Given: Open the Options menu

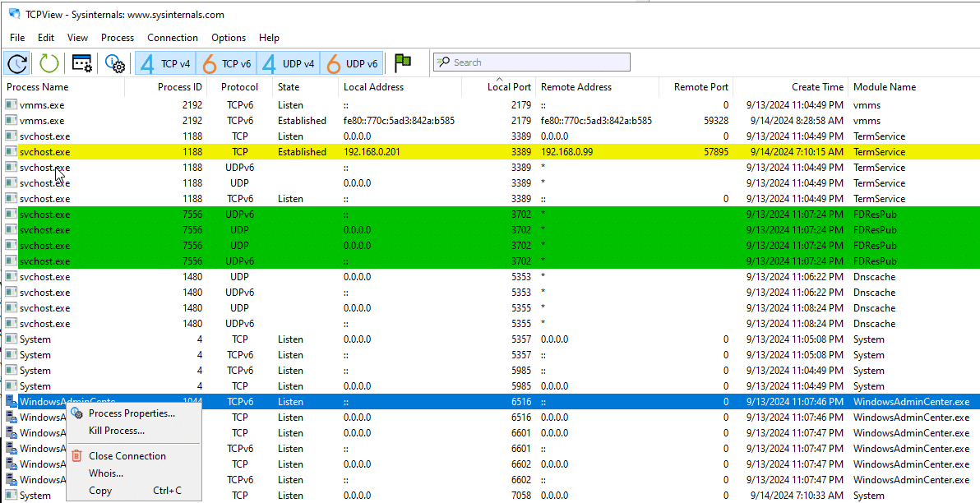Looking at the screenshot, I should pyautogui.click(x=228, y=38).
